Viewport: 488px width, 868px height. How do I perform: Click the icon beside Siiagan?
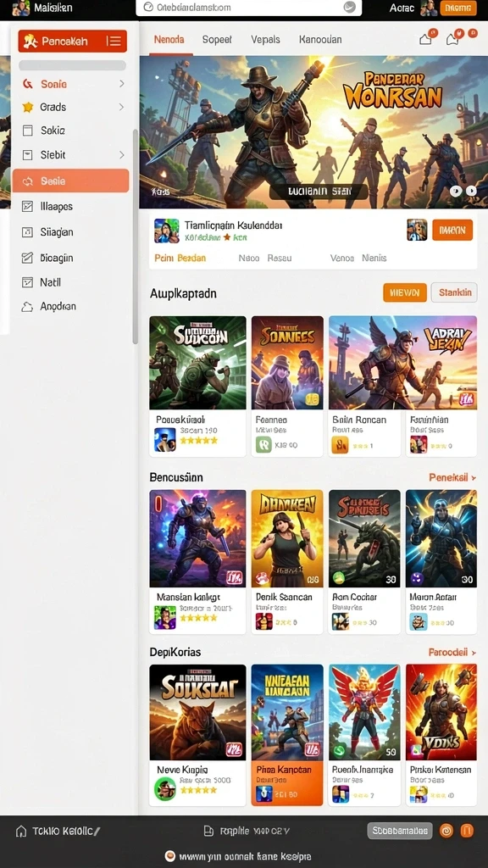pos(27,232)
